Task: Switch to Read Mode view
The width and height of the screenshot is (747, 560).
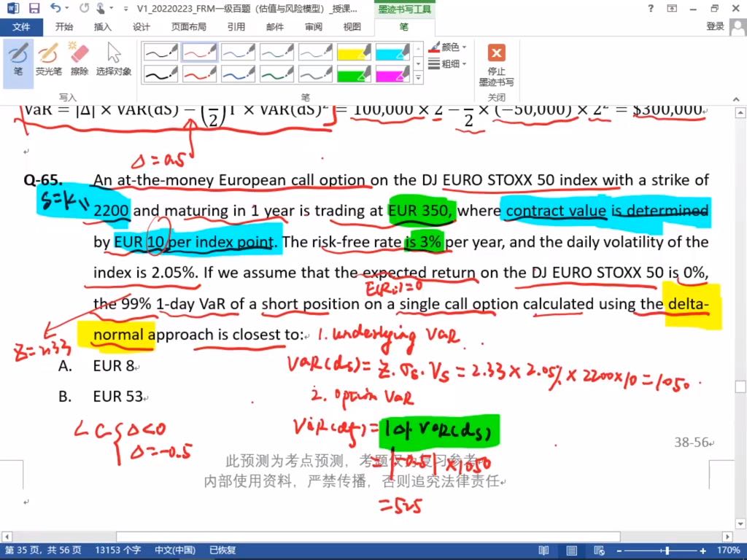Action: (543, 551)
